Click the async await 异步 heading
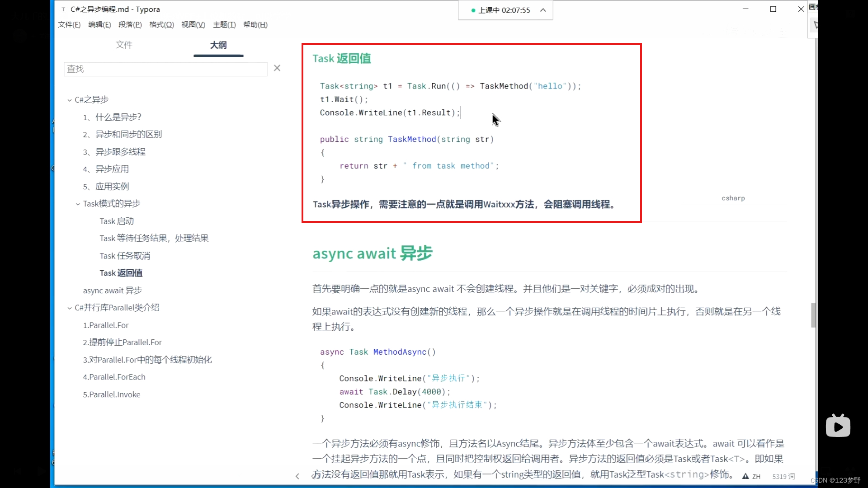868x488 pixels. coord(373,253)
